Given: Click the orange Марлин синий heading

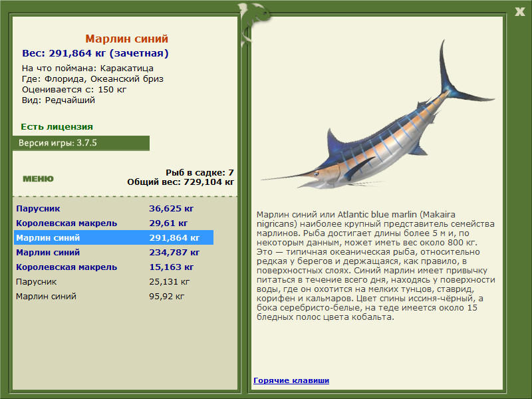Looking at the screenshot, I should click(x=126, y=39).
